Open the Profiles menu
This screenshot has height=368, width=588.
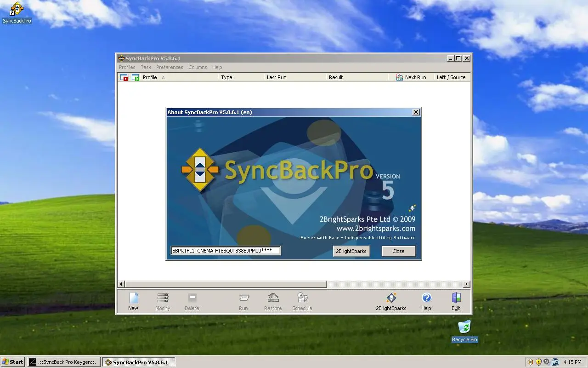point(127,67)
